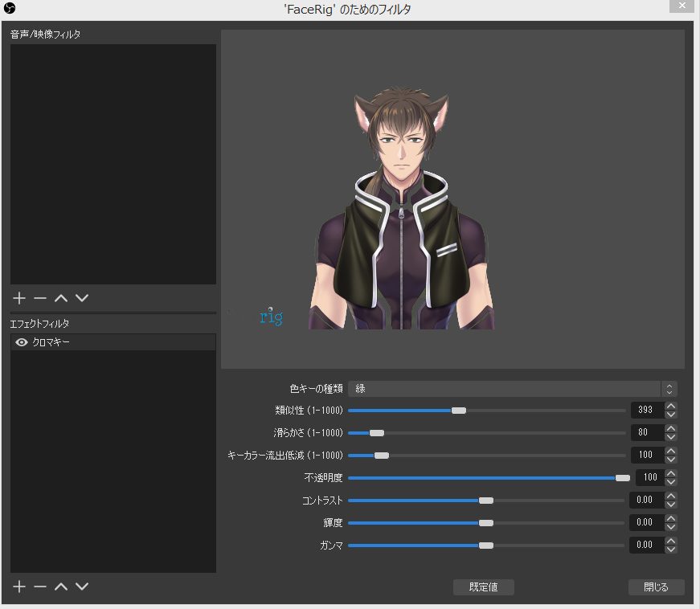Move エフェクトフィルタ effect filter up arrow

click(61, 587)
